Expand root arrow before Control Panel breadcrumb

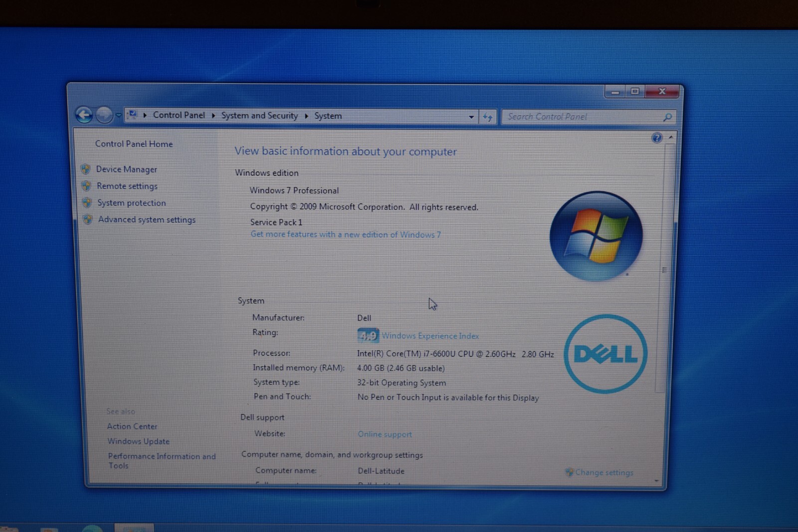(x=145, y=115)
